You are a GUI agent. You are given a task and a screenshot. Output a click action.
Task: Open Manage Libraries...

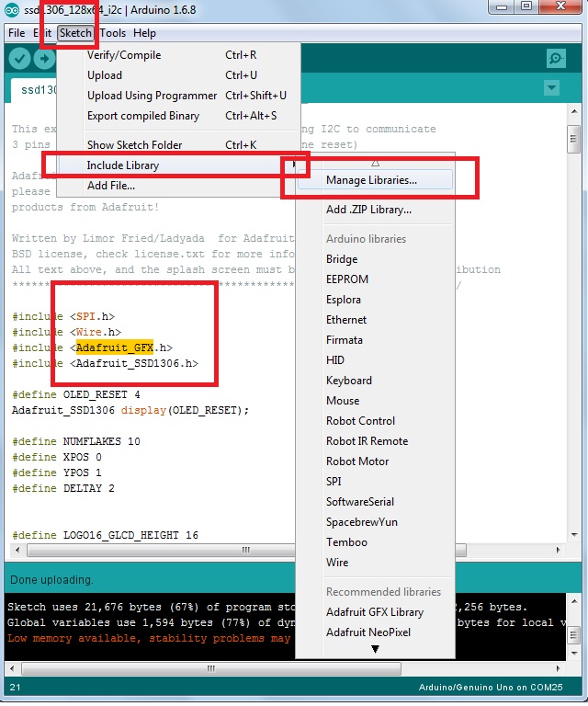[375, 180]
